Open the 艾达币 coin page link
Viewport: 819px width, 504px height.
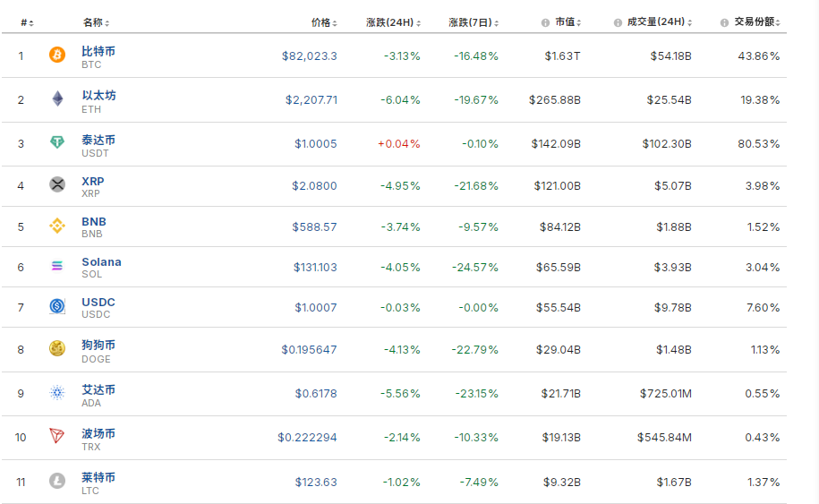click(x=98, y=389)
